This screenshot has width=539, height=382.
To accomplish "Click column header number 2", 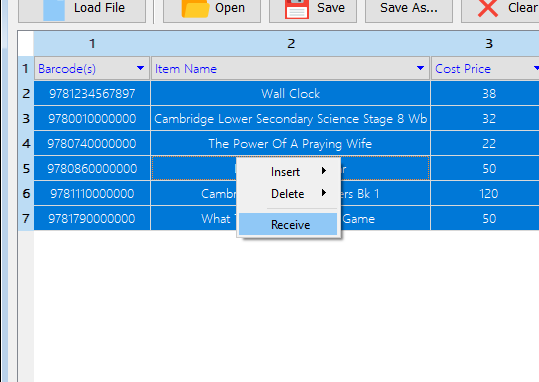I will coord(290,44).
